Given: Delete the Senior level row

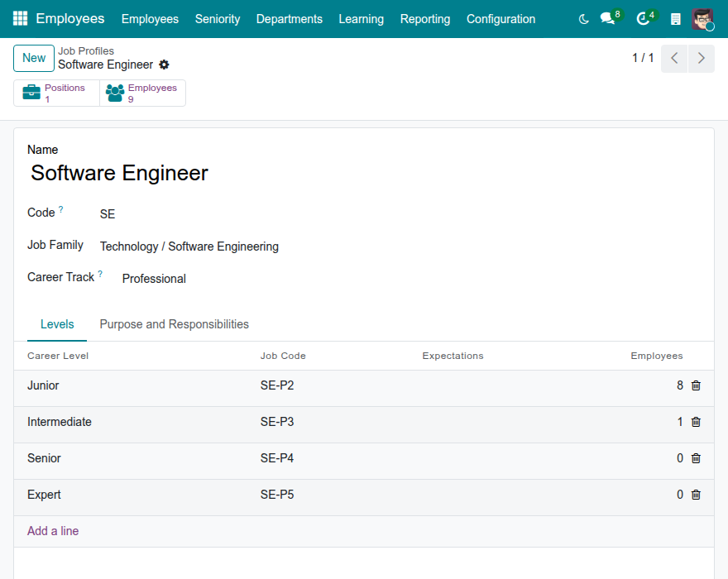Looking at the screenshot, I should click(696, 458).
